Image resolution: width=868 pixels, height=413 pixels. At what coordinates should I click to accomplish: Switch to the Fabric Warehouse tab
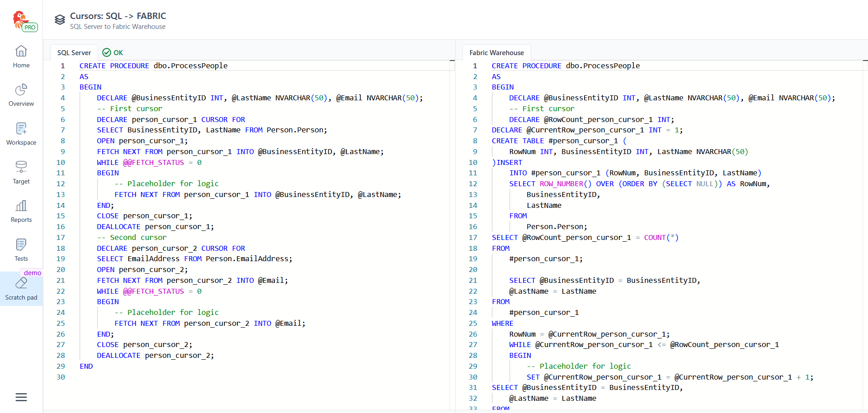click(496, 53)
